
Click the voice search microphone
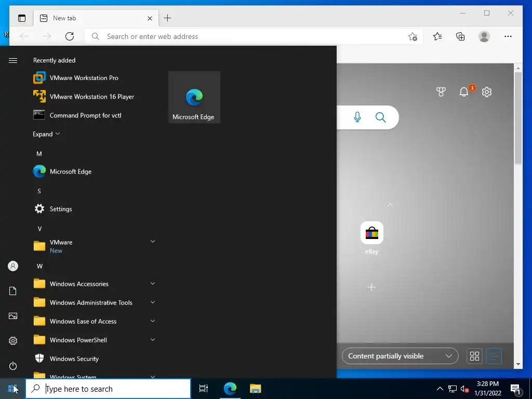pyautogui.click(x=357, y=117)
